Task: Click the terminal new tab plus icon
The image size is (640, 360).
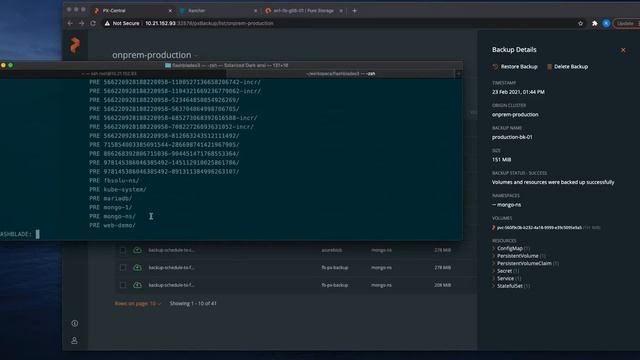Action: tap(458, 74)
